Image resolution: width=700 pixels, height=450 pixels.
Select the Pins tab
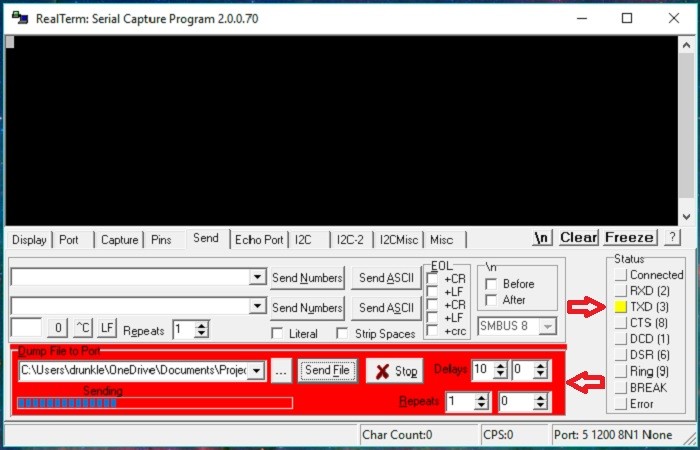(x=161, y=240)
